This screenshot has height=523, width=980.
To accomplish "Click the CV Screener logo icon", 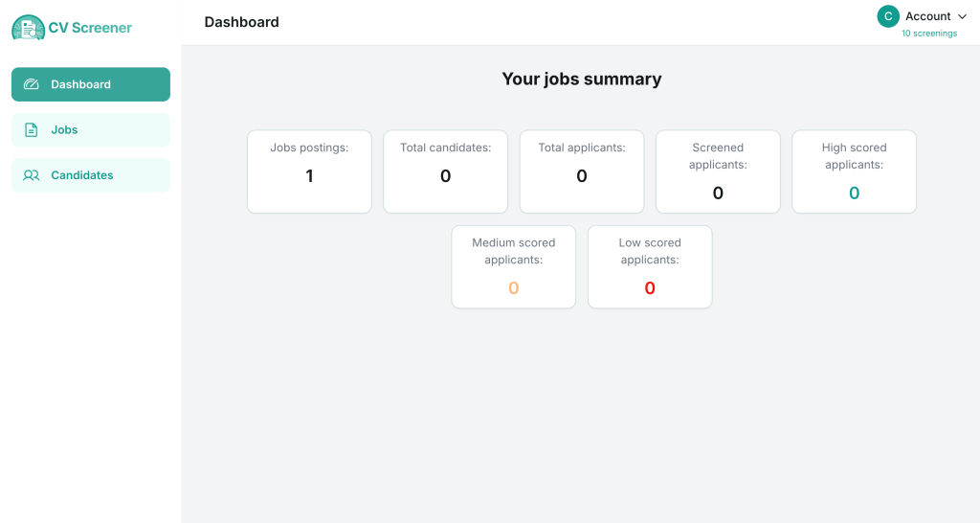I will point(28,28).
